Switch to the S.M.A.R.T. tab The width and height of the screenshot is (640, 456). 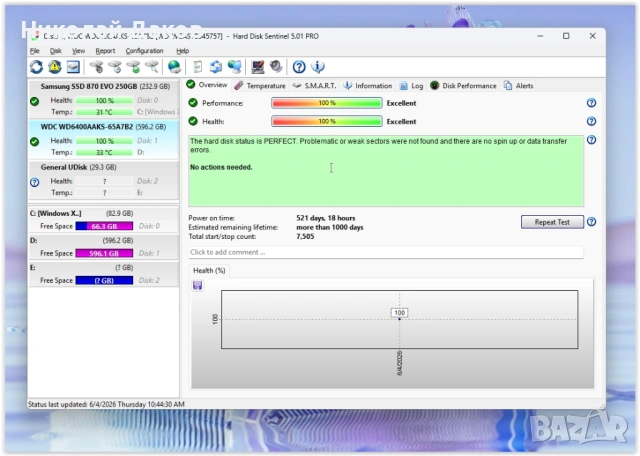tap(315, 86)
